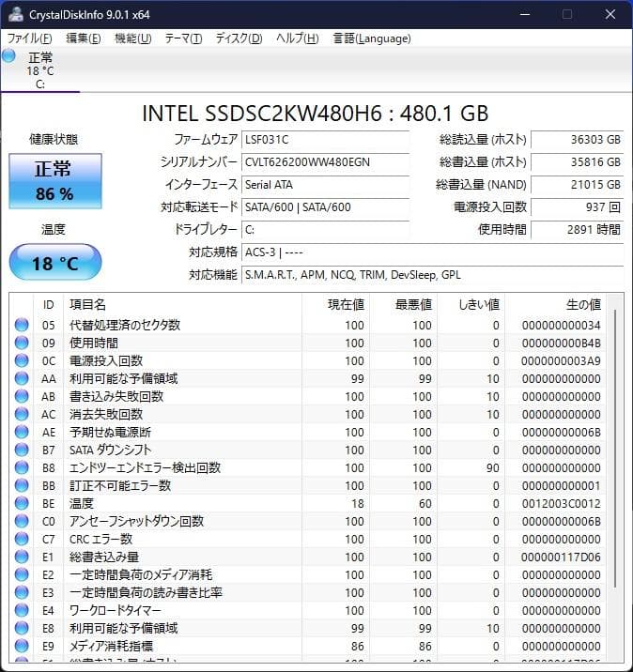
Task: Open the ファイル(F) menu
Action: pos(30,38)
